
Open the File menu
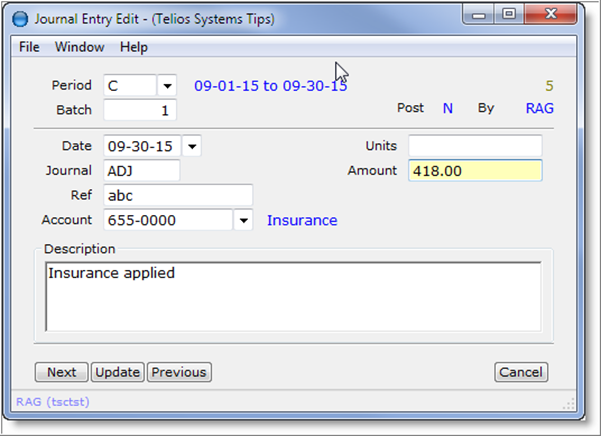point(29,47)
